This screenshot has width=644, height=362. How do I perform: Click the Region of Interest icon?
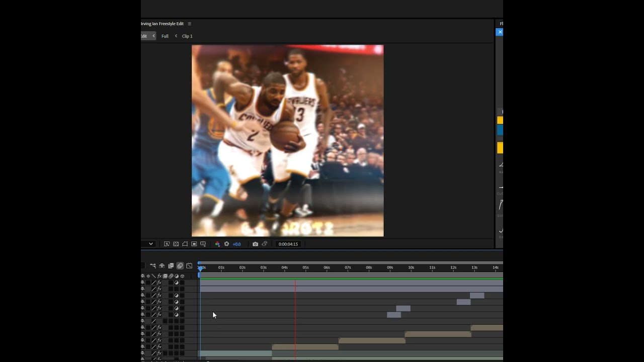pos(194,244)
